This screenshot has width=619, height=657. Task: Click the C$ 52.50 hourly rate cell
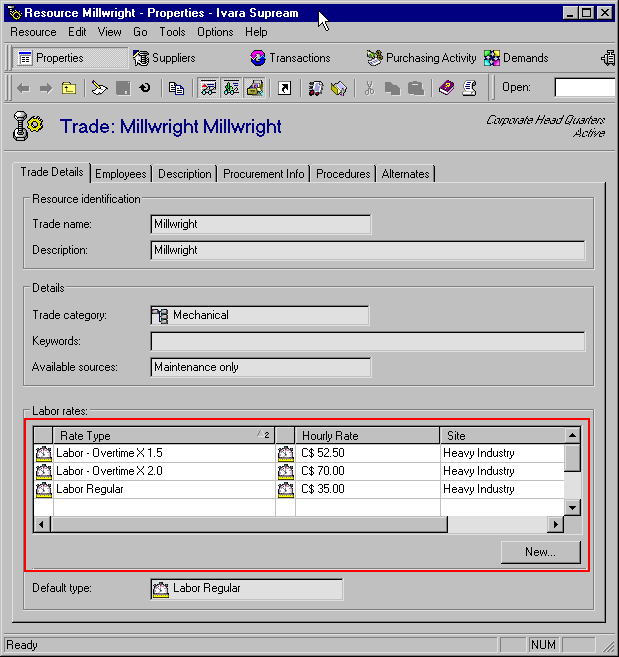click(368, 453)
